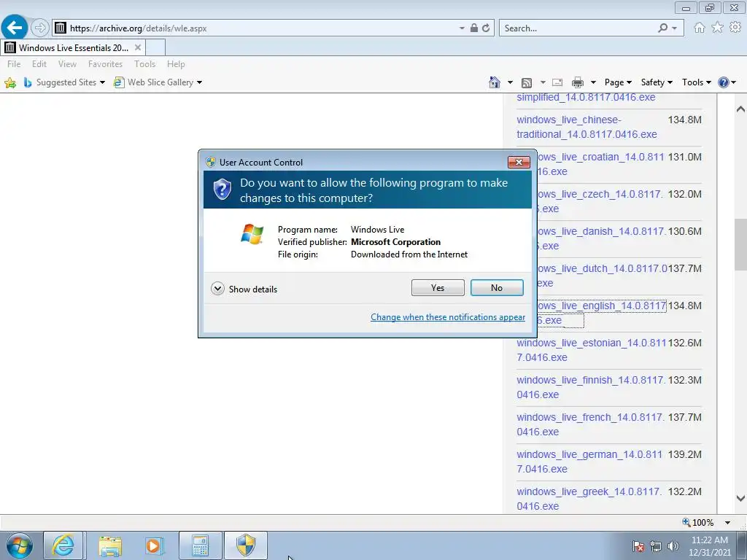Image resolution: width=747 pixels, height=560 pixels.
Task: Open the Favorites menu
Action: coord(105,64)
